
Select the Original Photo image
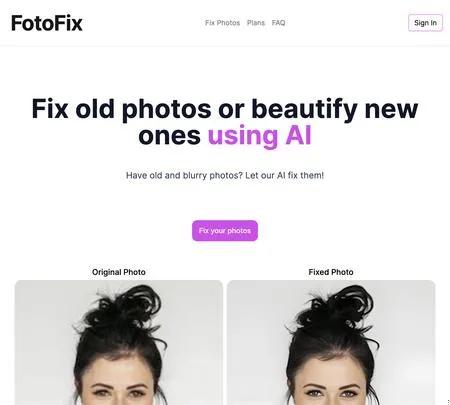pyautogui.click(x=119, y=343)
